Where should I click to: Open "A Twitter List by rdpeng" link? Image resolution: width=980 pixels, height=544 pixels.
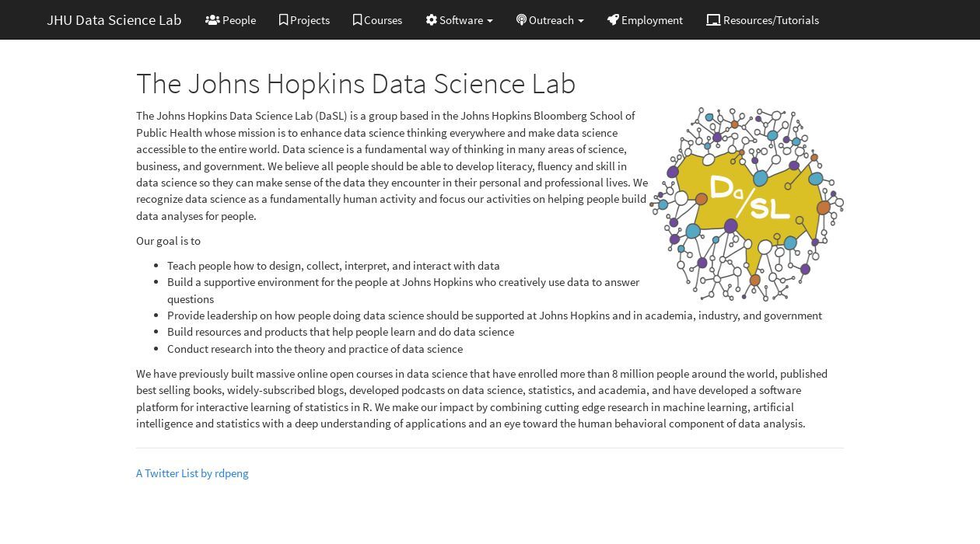click(x=192, y=473)
